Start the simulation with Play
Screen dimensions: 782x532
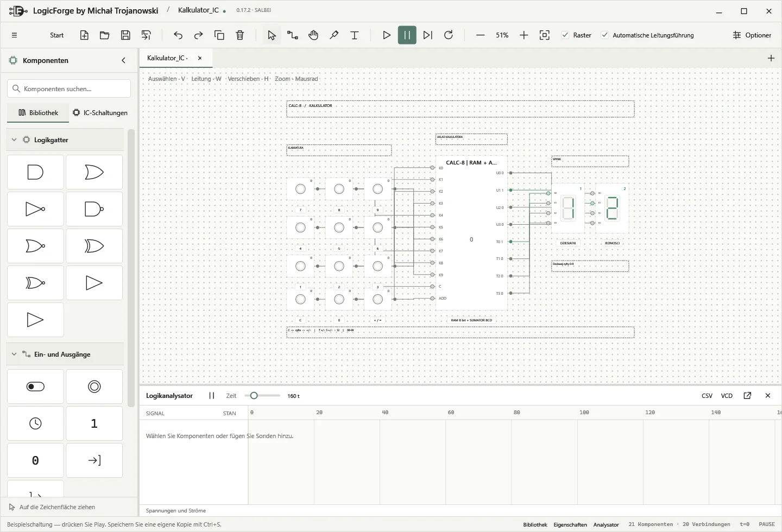click(387, 35)
